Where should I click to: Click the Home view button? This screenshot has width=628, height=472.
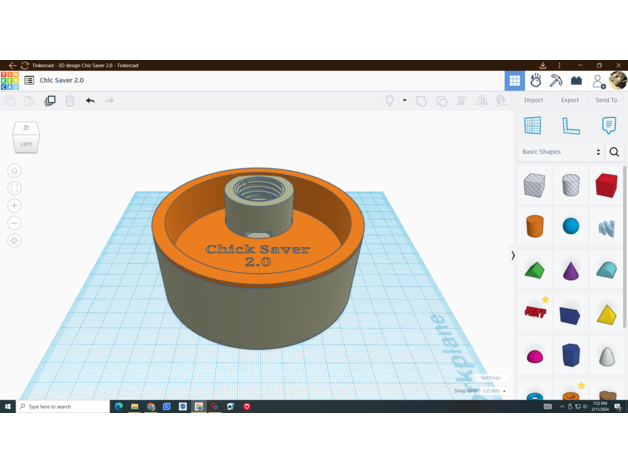click(14, 170)
